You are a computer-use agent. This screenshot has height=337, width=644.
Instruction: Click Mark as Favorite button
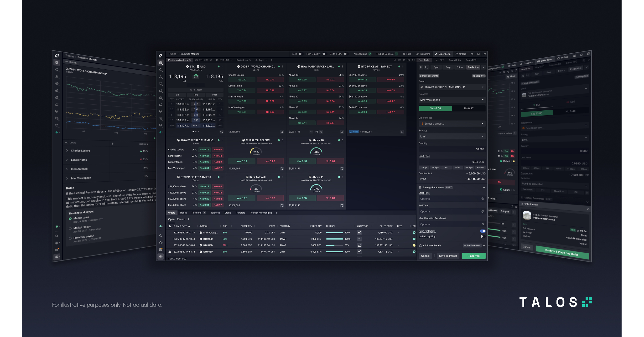click(x=429, y=76)
